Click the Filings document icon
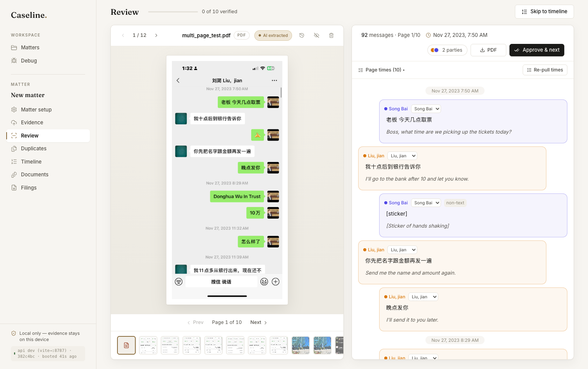 coord(14,188)
